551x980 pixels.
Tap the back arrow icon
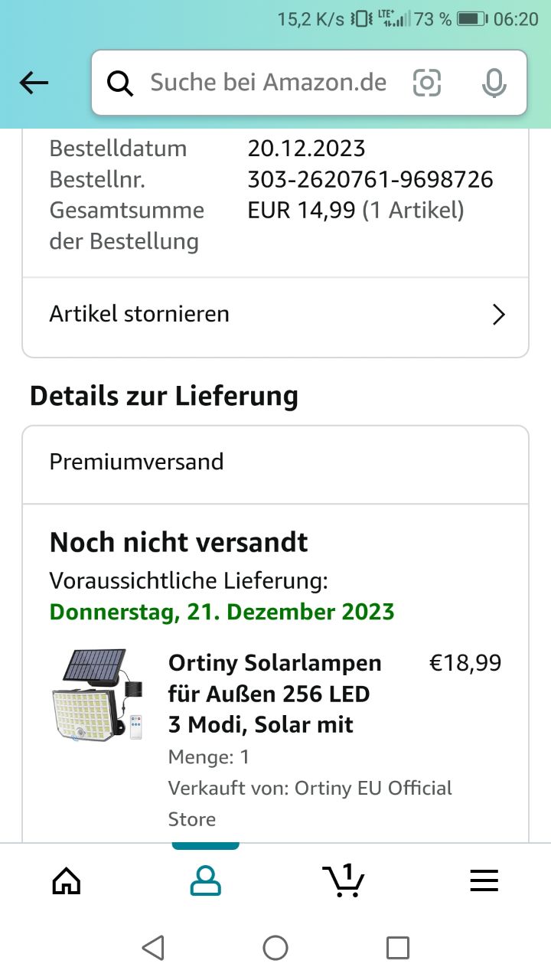[34, 83]
